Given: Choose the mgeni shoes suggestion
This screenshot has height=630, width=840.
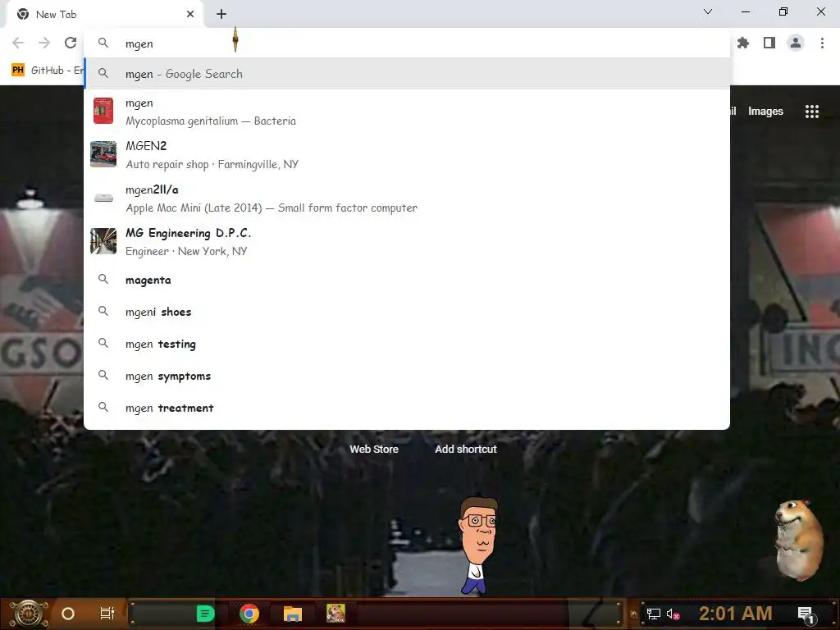Looking at the screenshot, I should (407, 312).
